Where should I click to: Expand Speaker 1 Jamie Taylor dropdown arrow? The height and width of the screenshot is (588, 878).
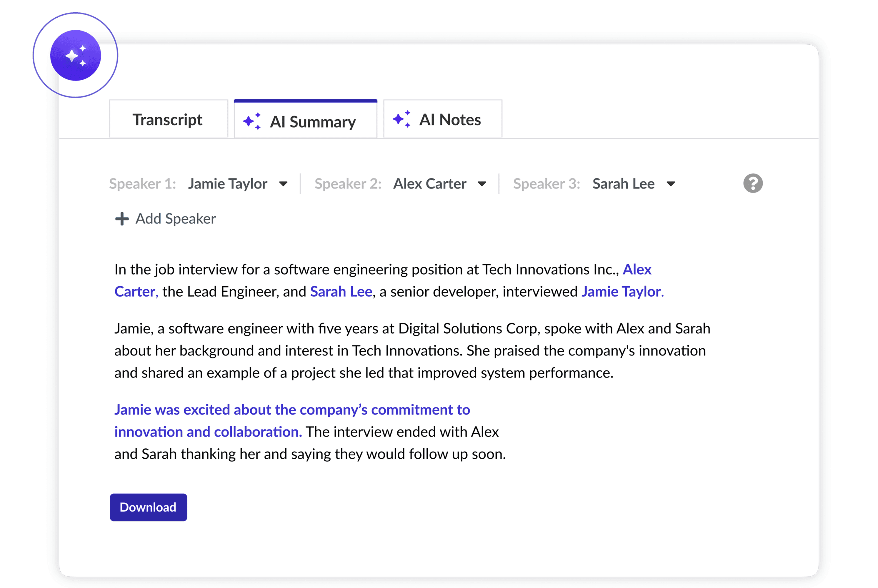283,184
